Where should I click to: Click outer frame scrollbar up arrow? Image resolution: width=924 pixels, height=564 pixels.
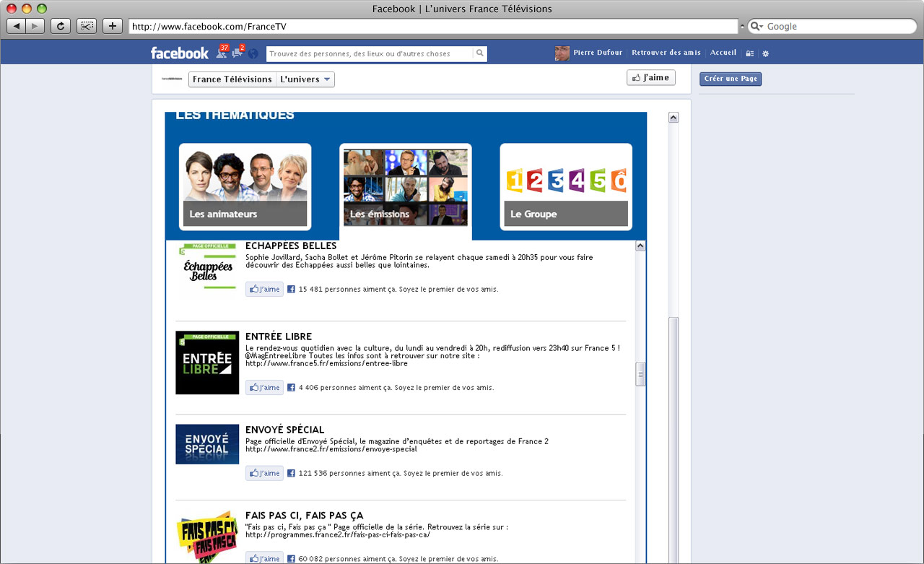[674, 117]
